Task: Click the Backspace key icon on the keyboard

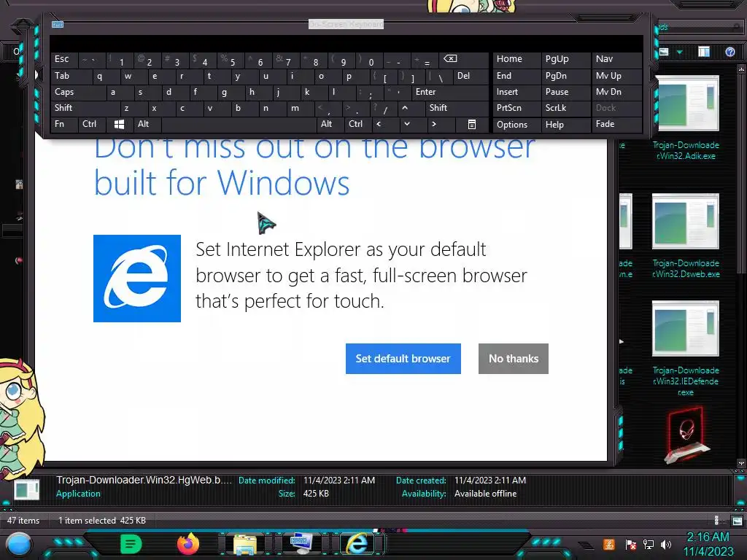Action: pos(450,58)
